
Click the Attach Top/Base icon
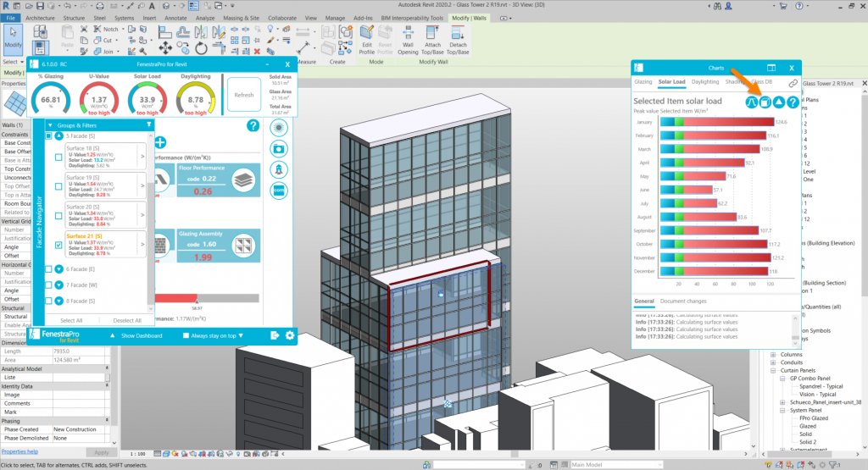point(432,40)
